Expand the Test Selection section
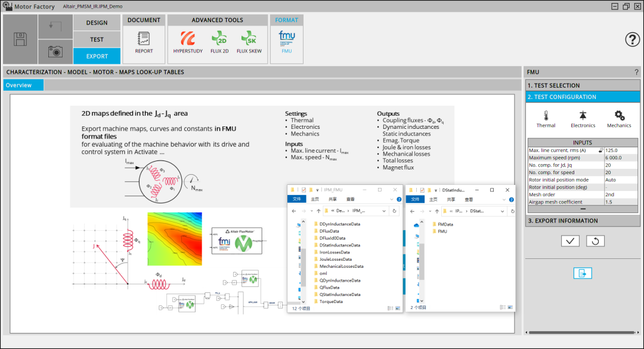The height and width of the screenshot is (349, 644). [x=583, y=85]
